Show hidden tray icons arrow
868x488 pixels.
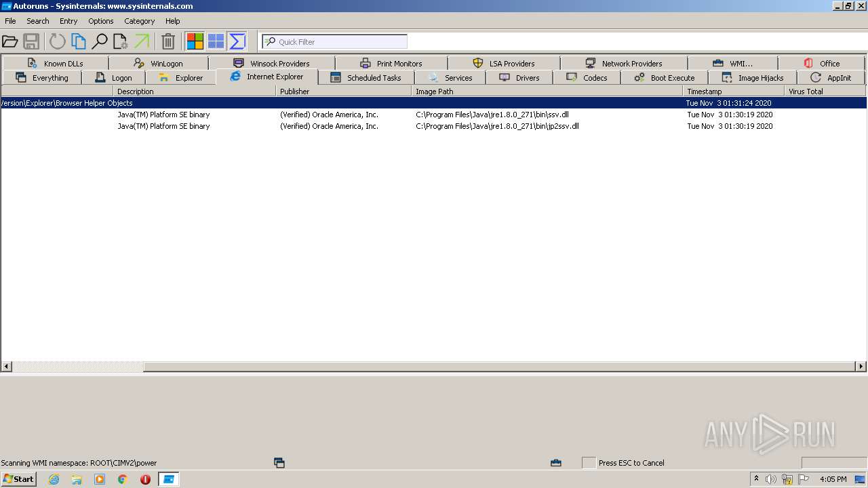(x=756, y=479)
